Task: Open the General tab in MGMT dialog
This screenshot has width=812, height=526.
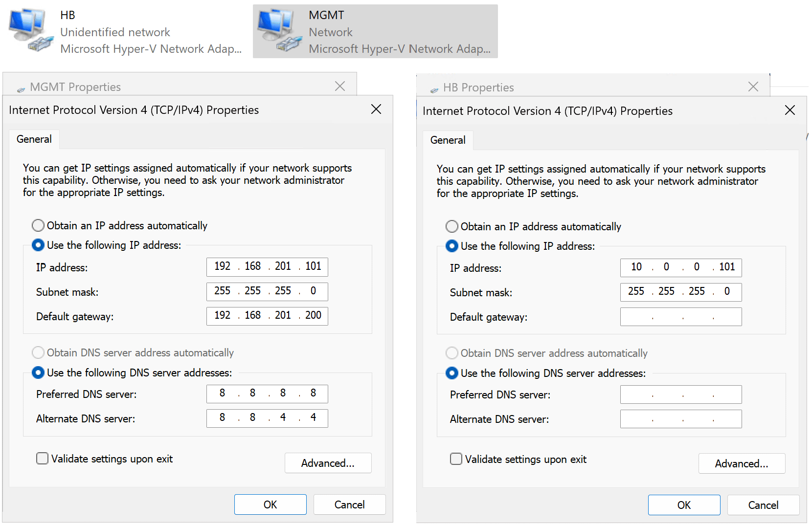Action: [x=34, y=139]
